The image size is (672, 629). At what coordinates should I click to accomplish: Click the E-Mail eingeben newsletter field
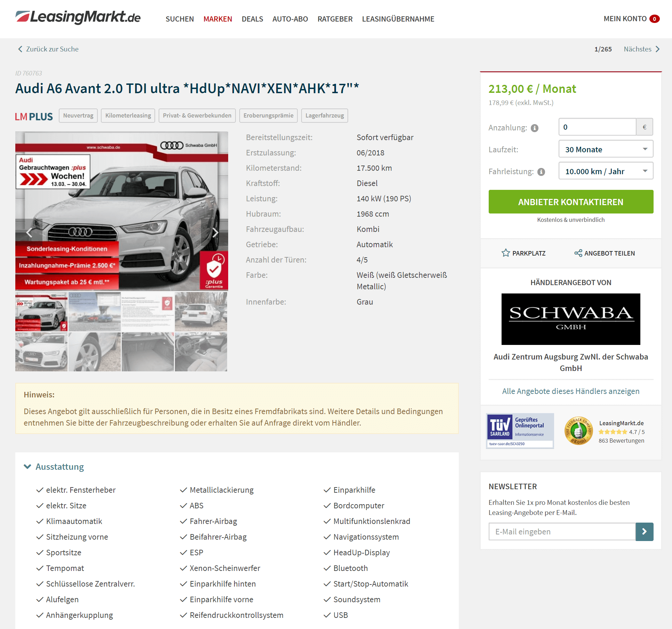tap(562, 532)
